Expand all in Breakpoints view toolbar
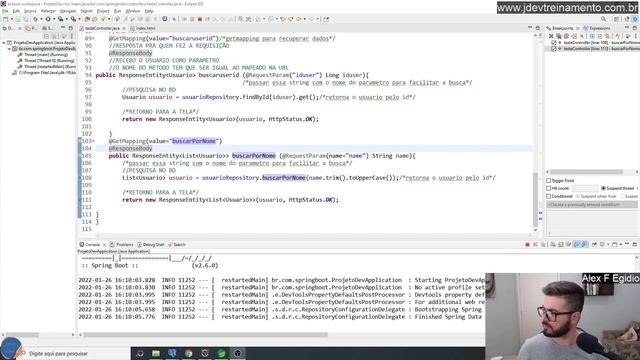 (x=592, y=36)
